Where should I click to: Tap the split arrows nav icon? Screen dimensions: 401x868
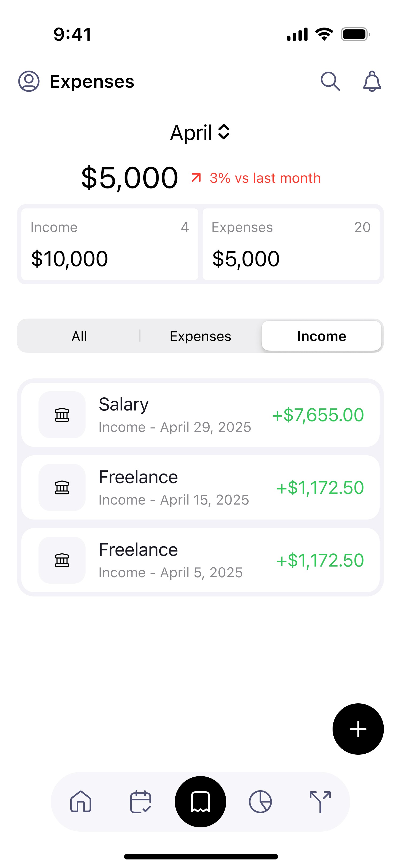click(x=320, y=801)
